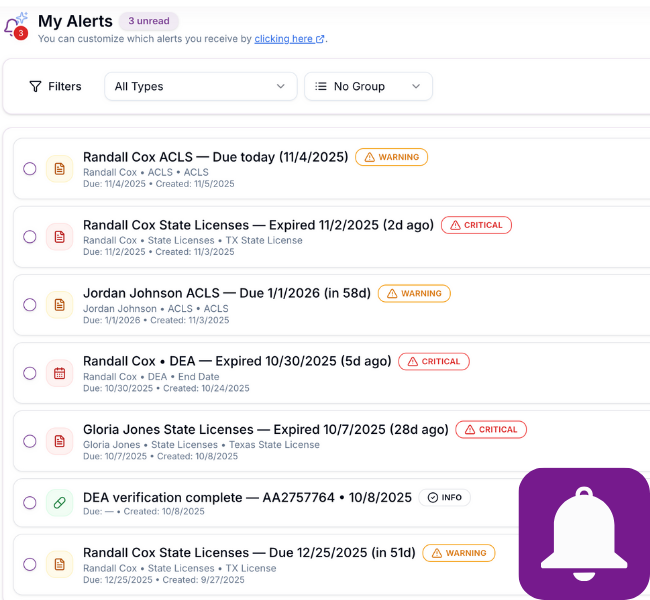This screenshot has width=650, height=600.
Task: Click green link icon for DEA verification complete
Action: point(59,503)
